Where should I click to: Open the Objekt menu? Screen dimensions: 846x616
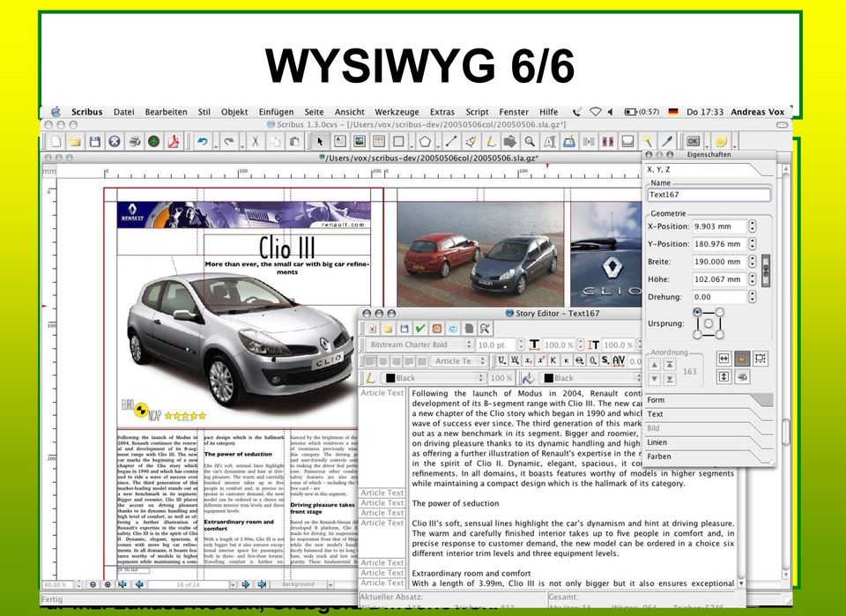click(234, 112)
